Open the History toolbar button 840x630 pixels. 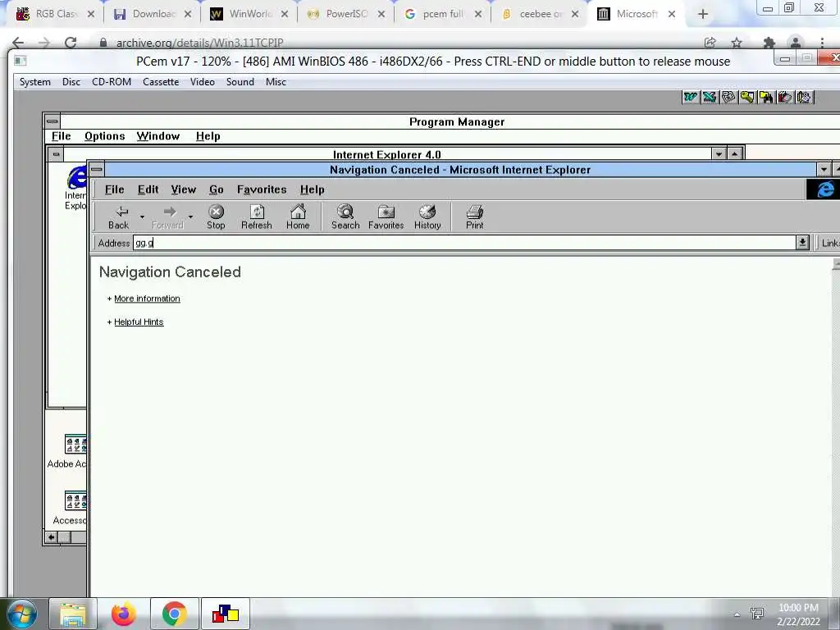point(427,217)
